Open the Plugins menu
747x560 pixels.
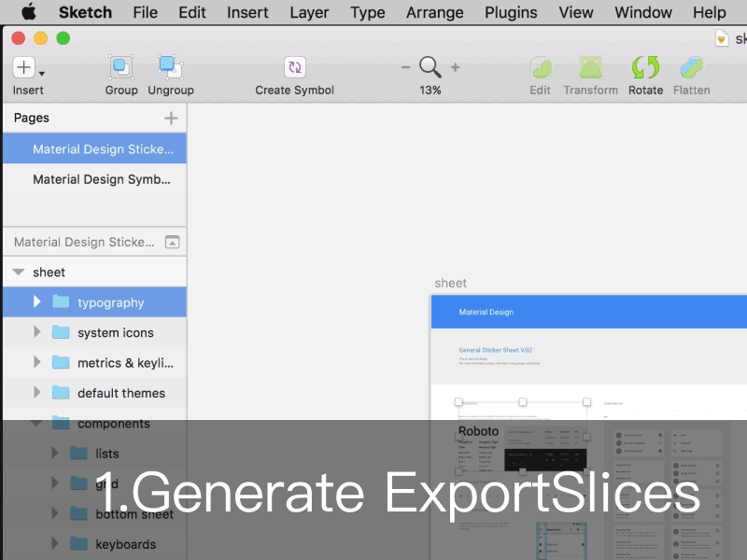(511, 12)
